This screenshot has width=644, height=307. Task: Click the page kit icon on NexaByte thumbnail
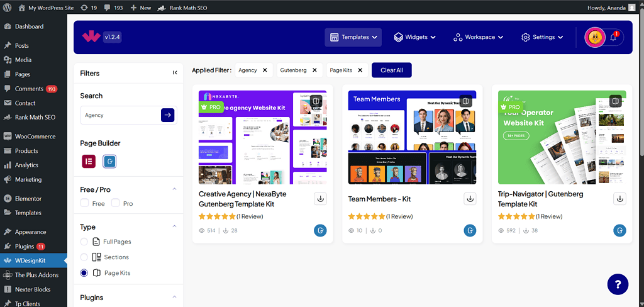pyautogui.click(x=316, y=101)
